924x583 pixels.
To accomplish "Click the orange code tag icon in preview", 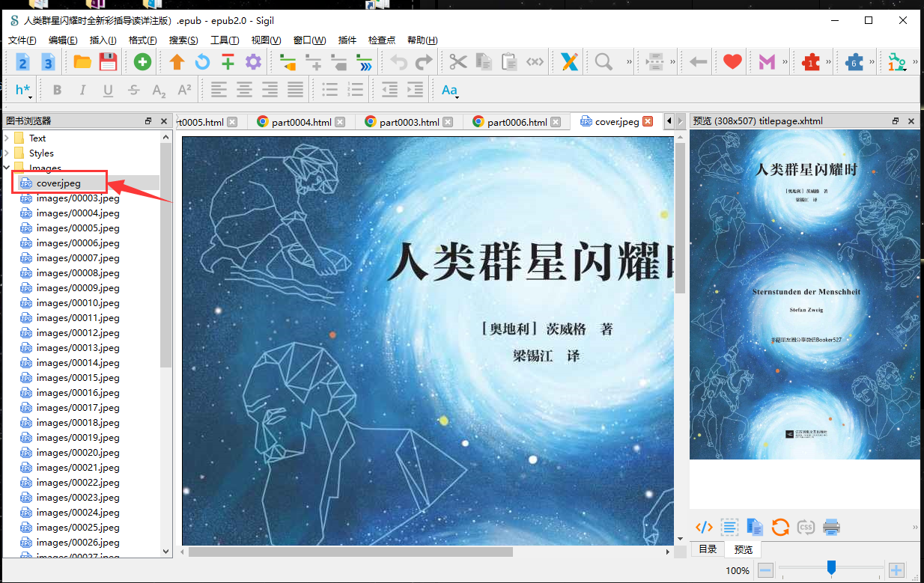I will pyautogui.click(x=704, y=526).
